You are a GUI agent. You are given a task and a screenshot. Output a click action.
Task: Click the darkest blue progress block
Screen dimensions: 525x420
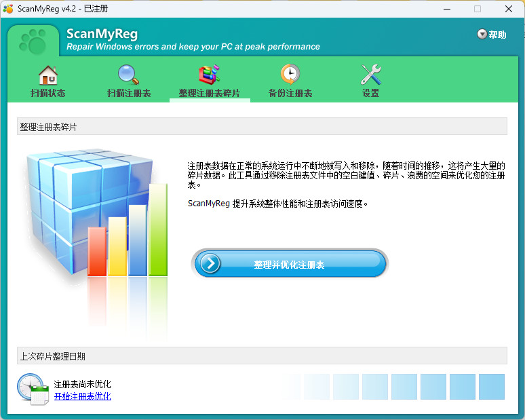click(492, 387)
